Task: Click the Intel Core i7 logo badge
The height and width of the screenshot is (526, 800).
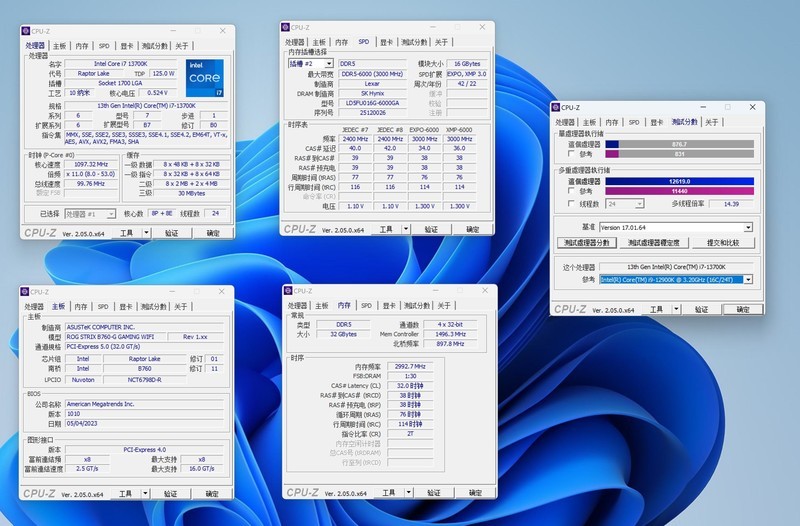Action: point(205,79)
